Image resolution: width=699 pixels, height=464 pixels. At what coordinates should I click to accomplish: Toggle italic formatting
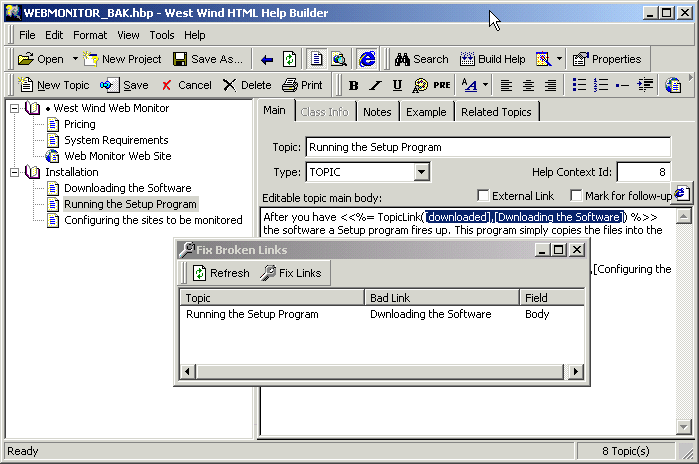[x=375, y=85]
